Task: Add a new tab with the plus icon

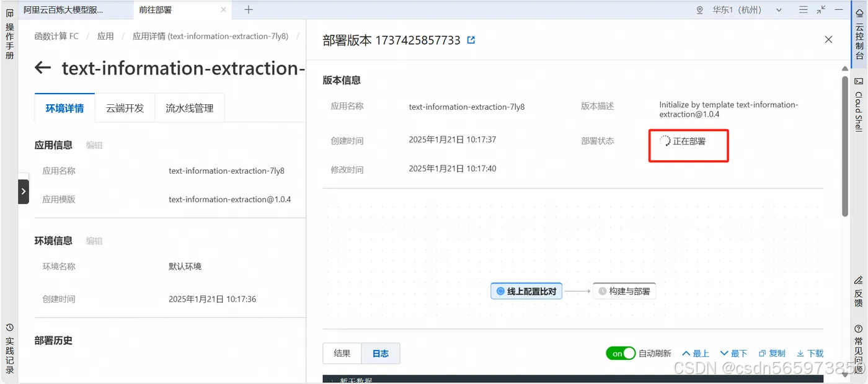Action: tap(249, 9)
